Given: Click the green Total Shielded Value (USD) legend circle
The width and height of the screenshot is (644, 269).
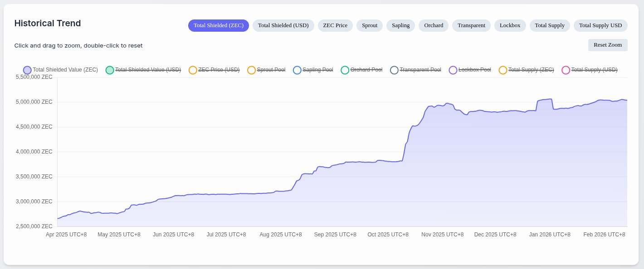Looking at the screenshot, I should 110,70.
